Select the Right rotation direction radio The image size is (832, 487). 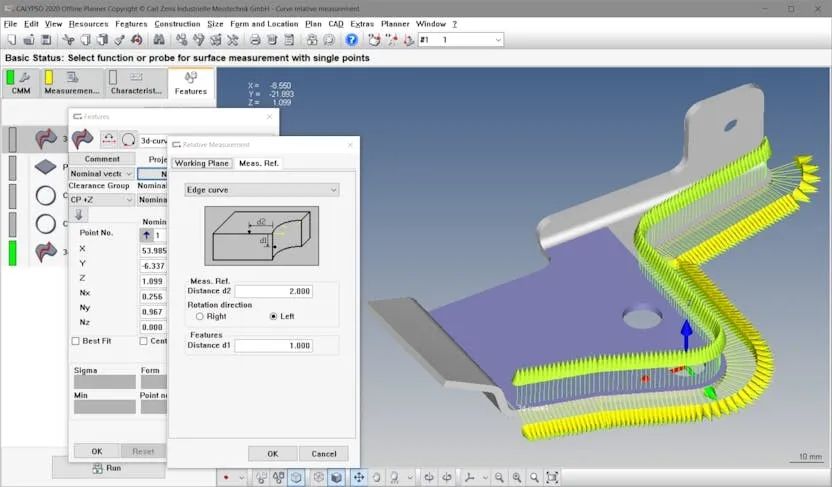coord(200,316)
